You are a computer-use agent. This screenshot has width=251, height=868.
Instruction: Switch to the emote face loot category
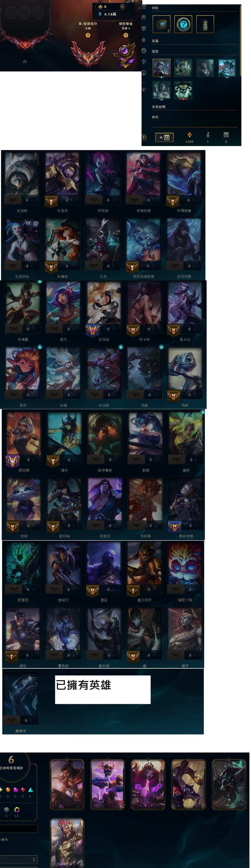(144, 50)
